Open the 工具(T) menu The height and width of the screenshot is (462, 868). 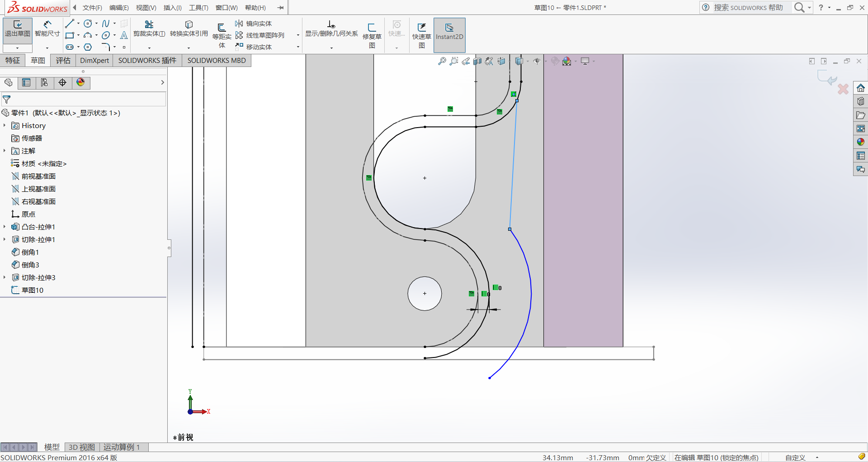tap(198, 8)
